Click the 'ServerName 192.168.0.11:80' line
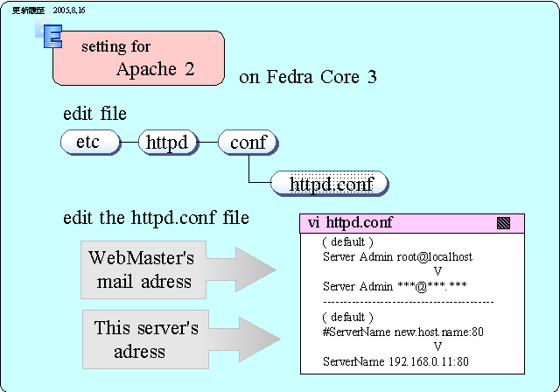 tap(395, 360)
